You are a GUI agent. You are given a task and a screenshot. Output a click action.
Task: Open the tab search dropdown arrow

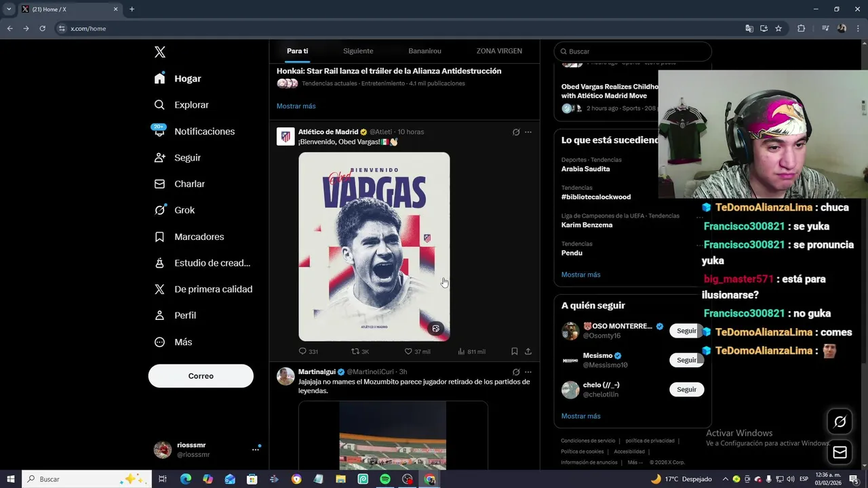(x=9, y=9)
